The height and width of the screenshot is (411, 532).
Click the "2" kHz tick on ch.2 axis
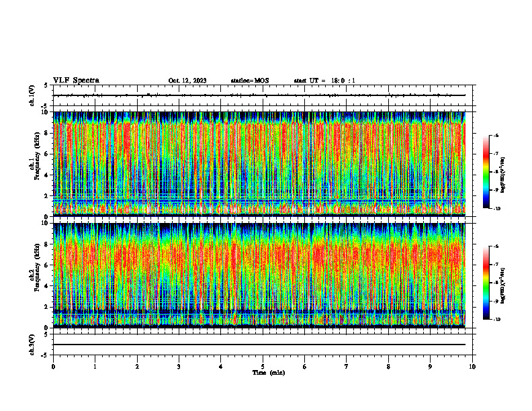(47, 307)
